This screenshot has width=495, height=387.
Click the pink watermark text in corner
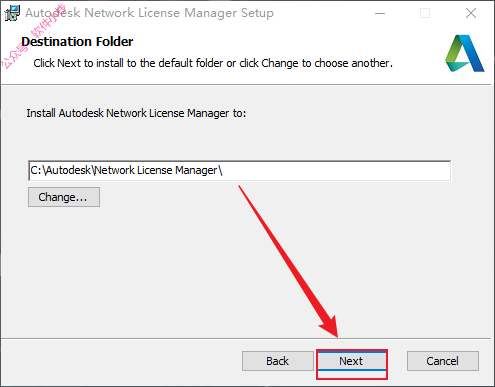click(32, 37)
